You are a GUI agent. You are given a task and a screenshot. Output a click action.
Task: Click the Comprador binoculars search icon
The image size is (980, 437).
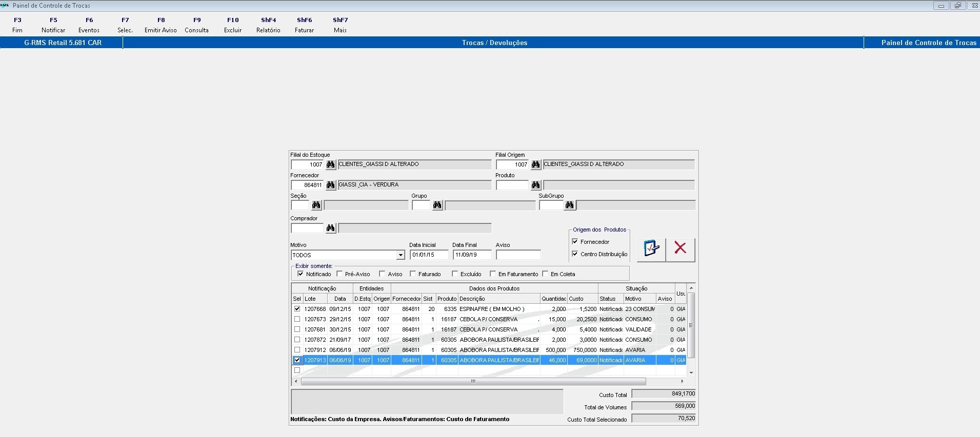coord(330,228)
